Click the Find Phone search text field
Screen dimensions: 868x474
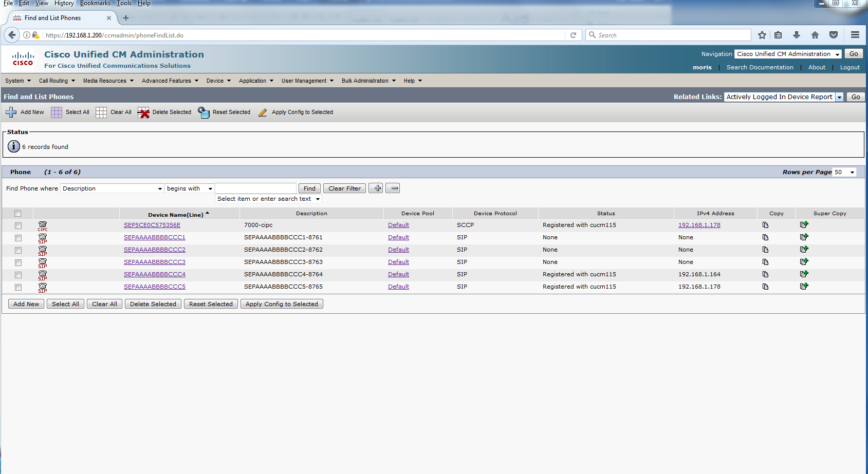pos(256,188)
